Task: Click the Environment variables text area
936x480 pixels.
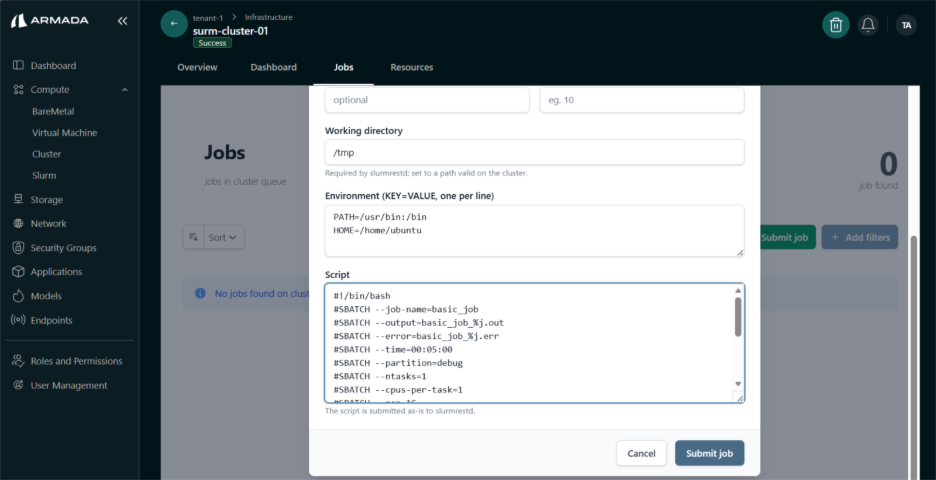Action: pyautogui.click(x=534, y=230)
